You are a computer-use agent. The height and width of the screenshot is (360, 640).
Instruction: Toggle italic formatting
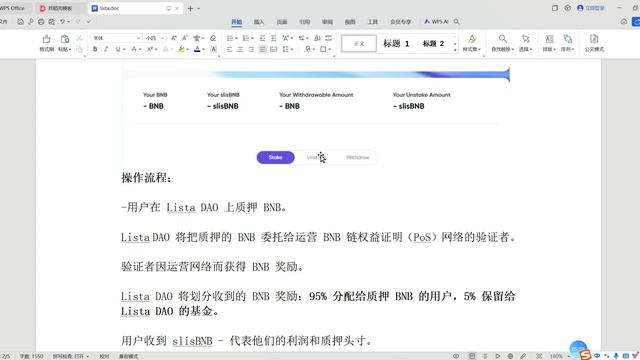pyautogui.click(x=106, y=49)
